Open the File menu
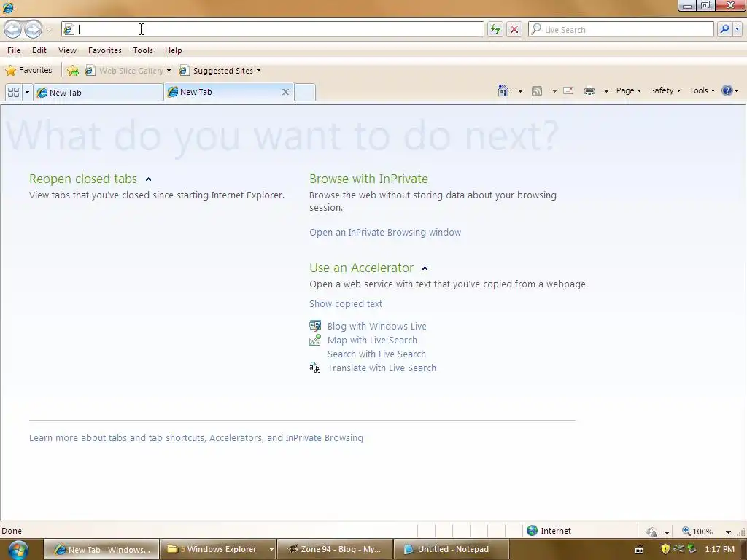 14,50
